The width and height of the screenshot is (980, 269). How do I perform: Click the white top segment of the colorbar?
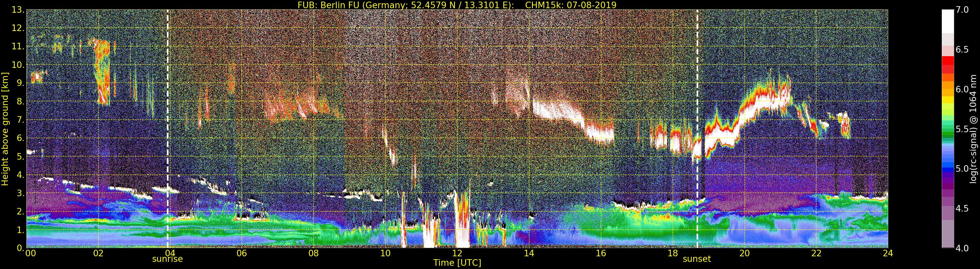pyautogui.click(x=948, y=22)
